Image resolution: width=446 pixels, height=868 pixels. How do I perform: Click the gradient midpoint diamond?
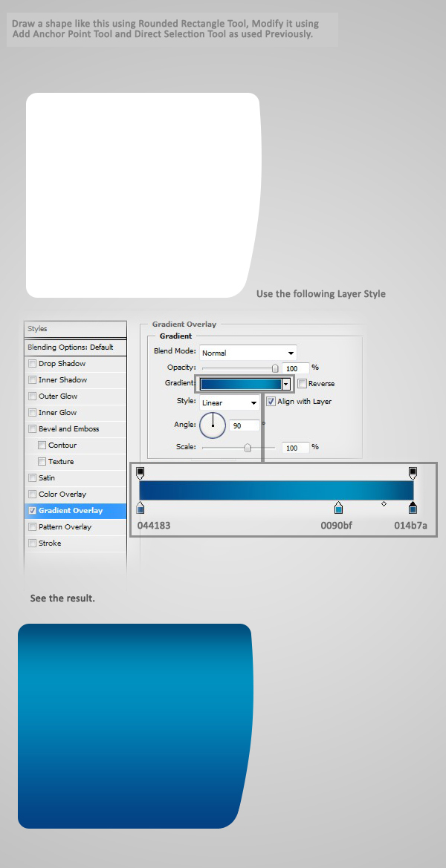point(384,503)
